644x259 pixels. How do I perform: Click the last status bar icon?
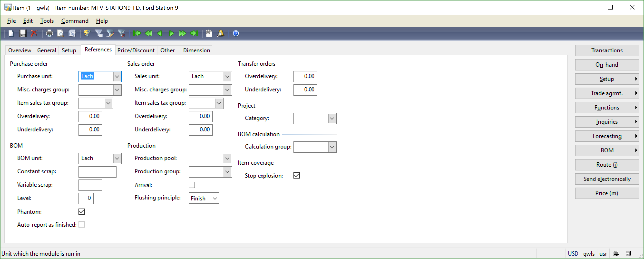point(628,254)
